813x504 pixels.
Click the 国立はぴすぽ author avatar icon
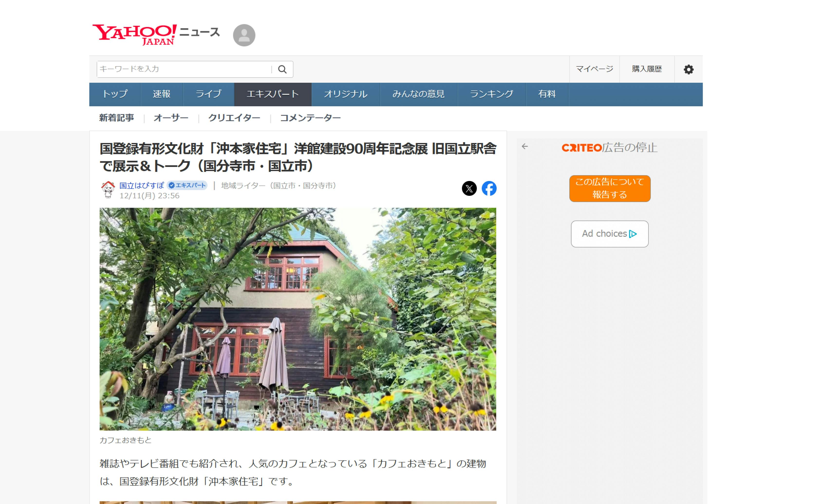pos(108,189)
